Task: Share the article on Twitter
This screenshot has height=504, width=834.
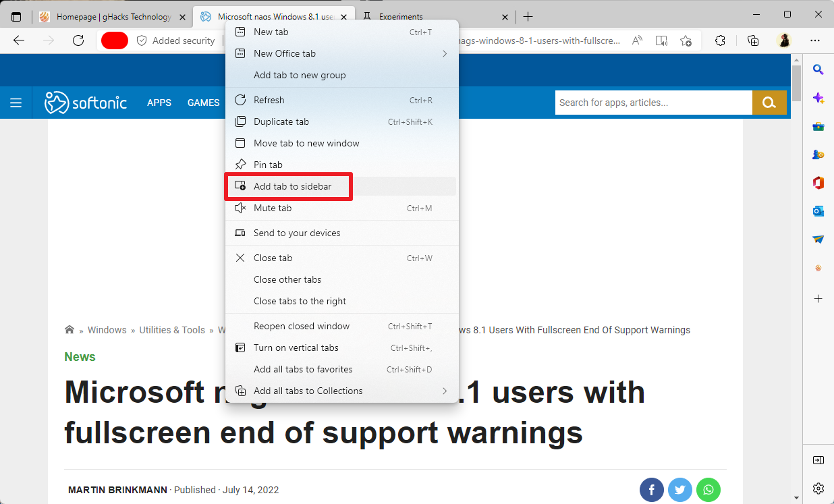Action: (x=679, y=489)
